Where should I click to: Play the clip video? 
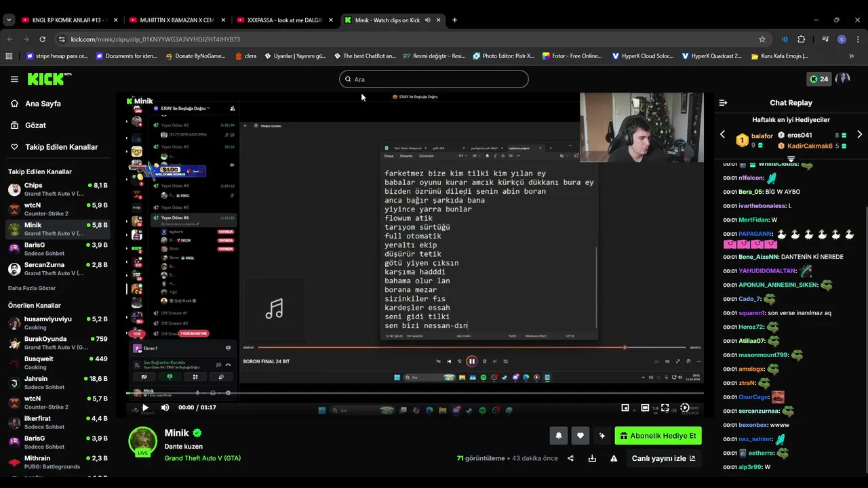(x=144, y=407)
